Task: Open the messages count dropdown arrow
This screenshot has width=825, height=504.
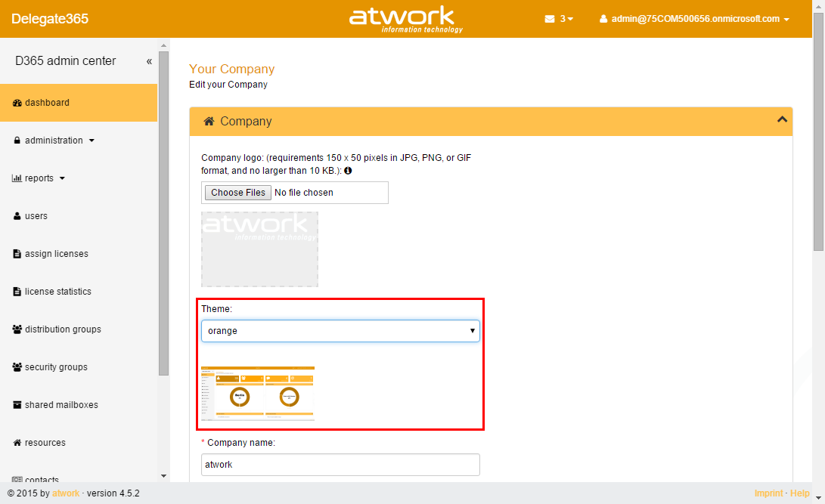Action: click(x=570, y=20)
